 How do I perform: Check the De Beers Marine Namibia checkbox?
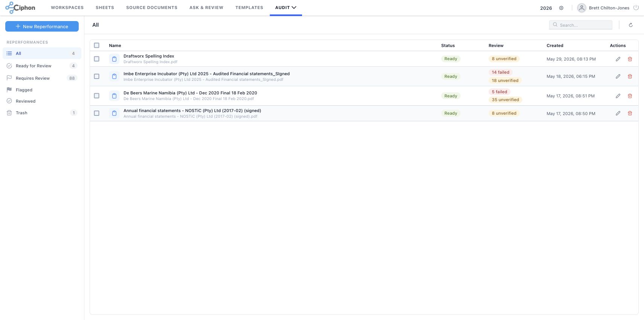pos(97,96)
